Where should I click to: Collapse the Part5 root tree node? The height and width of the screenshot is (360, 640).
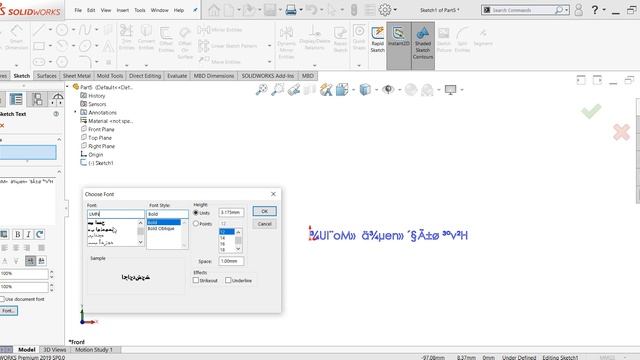tap(67, 87)
